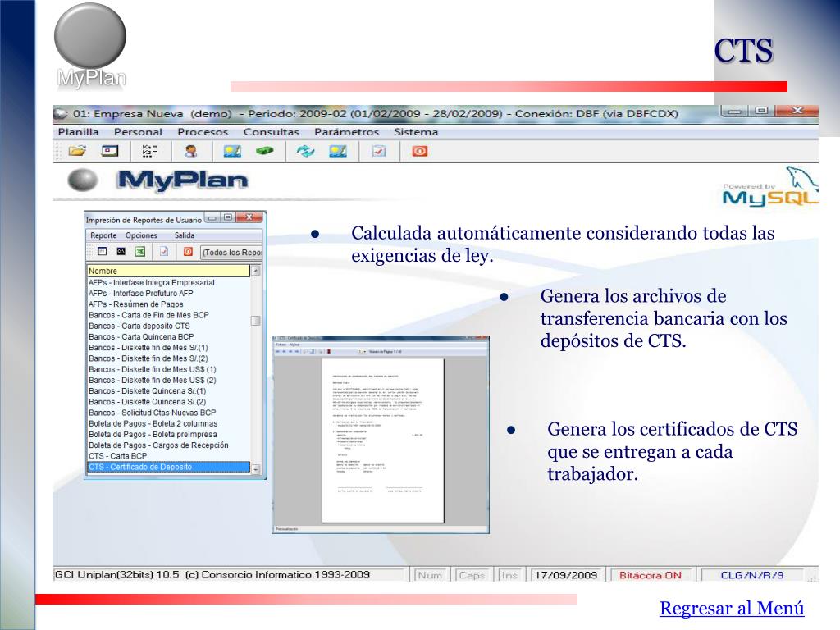Click the green Excel export icon
Image resolution: width=840 pixels, height=630 pixels.
click(139, 251)
